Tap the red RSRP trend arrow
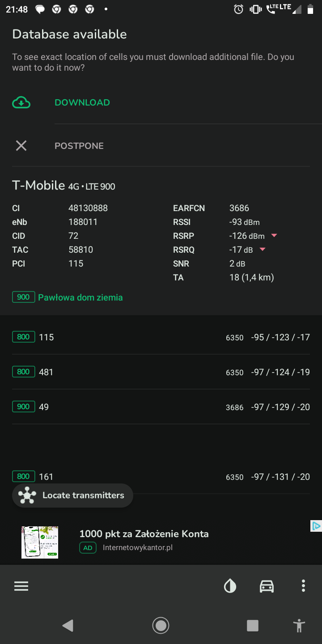Viewport: 322px width, 644px height. pos(274,236)
